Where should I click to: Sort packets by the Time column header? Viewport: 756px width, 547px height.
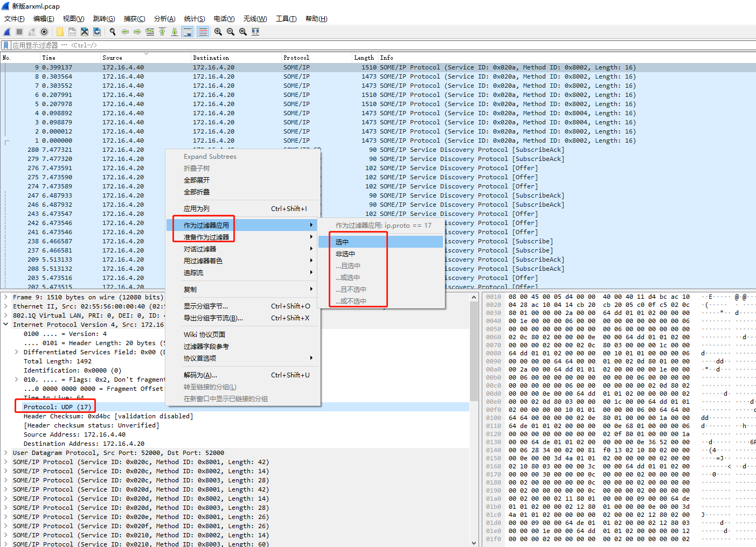pos(70,58)
